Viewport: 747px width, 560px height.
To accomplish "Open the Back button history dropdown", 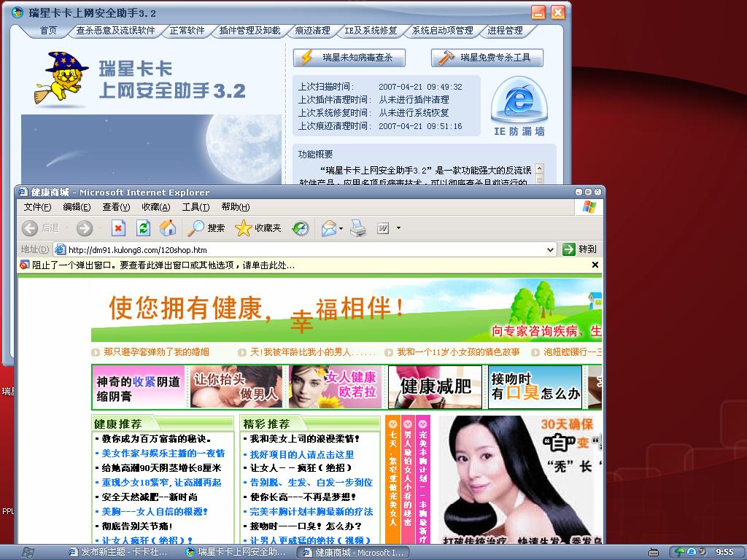I will coord(67,228).
